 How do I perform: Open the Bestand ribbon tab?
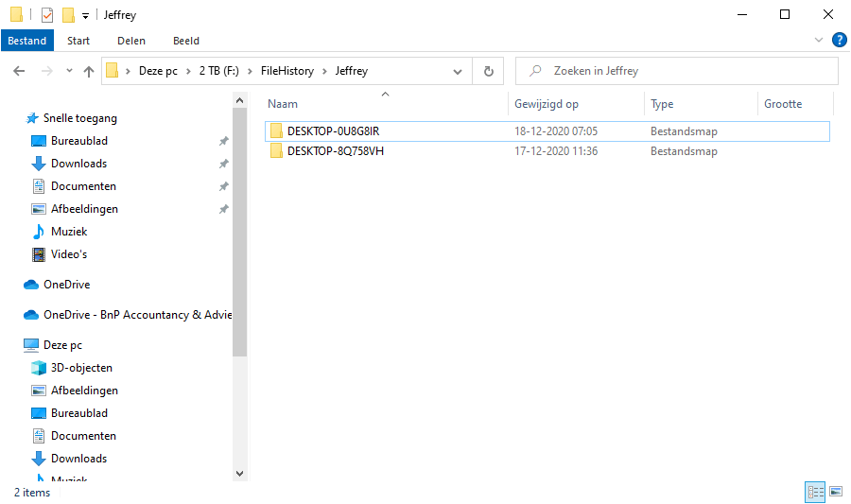(27, 41)
